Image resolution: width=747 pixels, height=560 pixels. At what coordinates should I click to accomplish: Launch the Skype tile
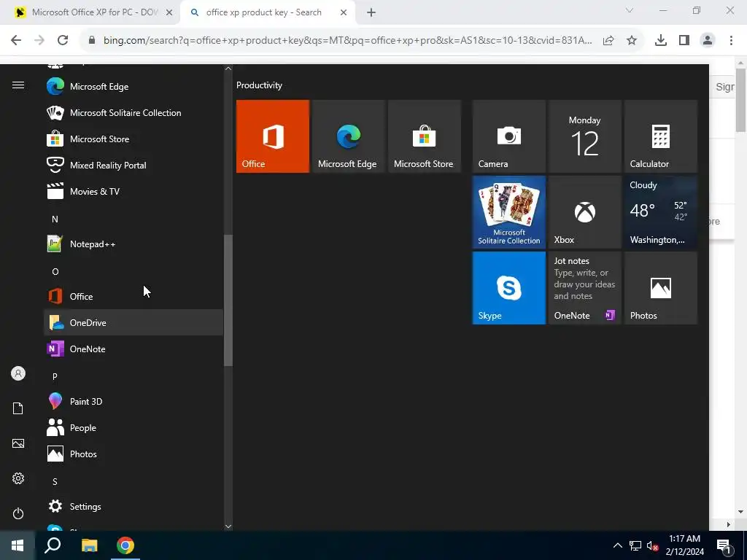pos(508,287)
